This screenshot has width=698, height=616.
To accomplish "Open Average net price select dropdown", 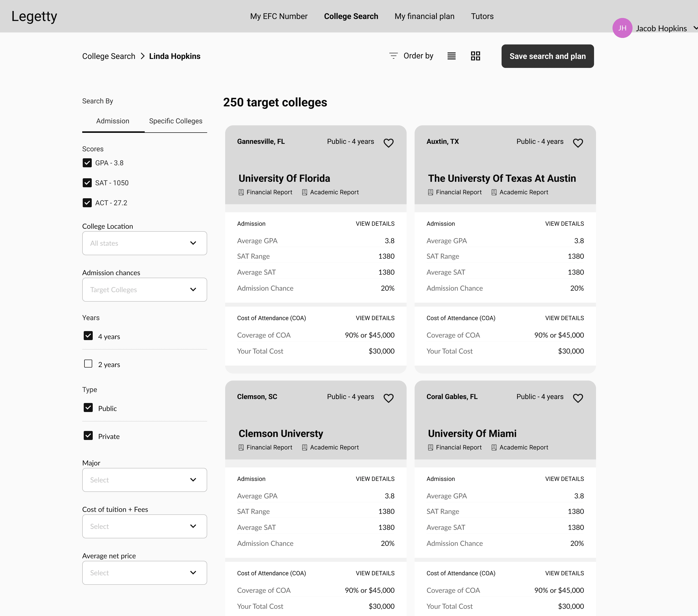I will click(144, 573).
